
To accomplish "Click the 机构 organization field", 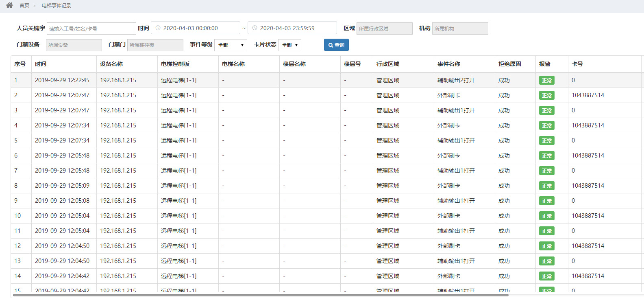I will point(460,28).
